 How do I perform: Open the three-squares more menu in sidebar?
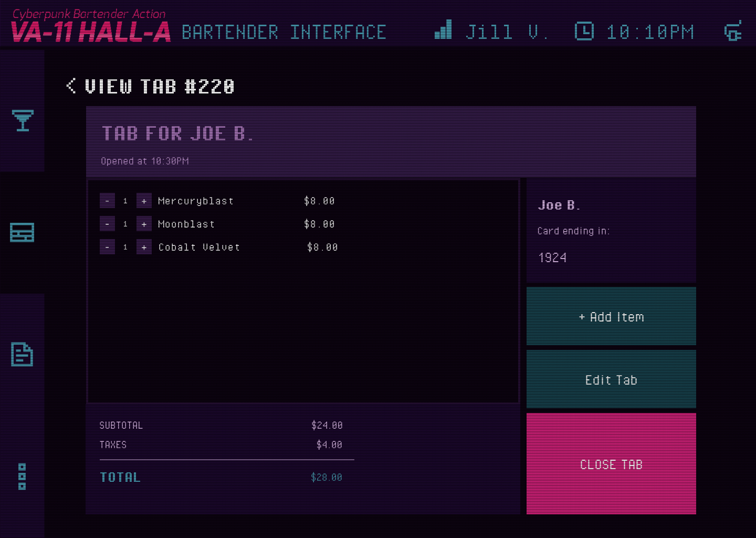(22, 477)
